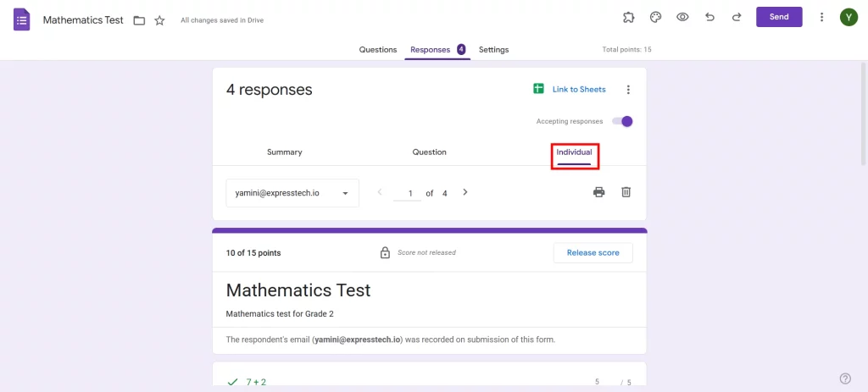Image resolution: width=868 pixels, height=392 pixels.
Task: Go to next response arrow
Action: click(465, 192)
